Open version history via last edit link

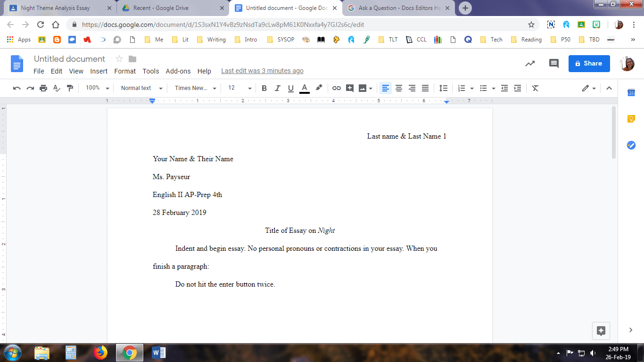[x=262, y=71]
